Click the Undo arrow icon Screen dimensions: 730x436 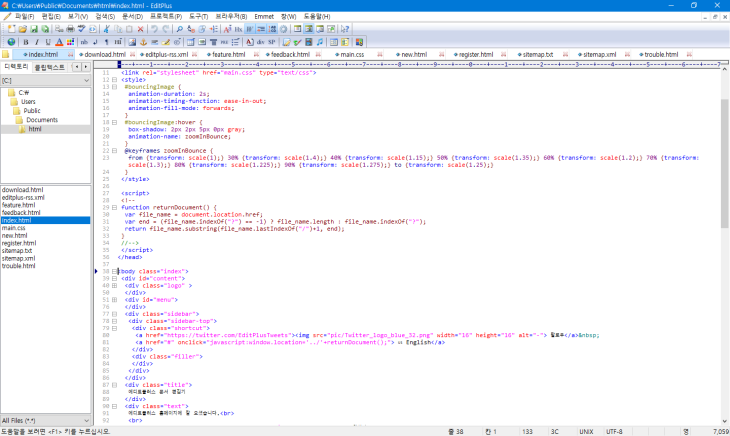[x=153, y=29]
